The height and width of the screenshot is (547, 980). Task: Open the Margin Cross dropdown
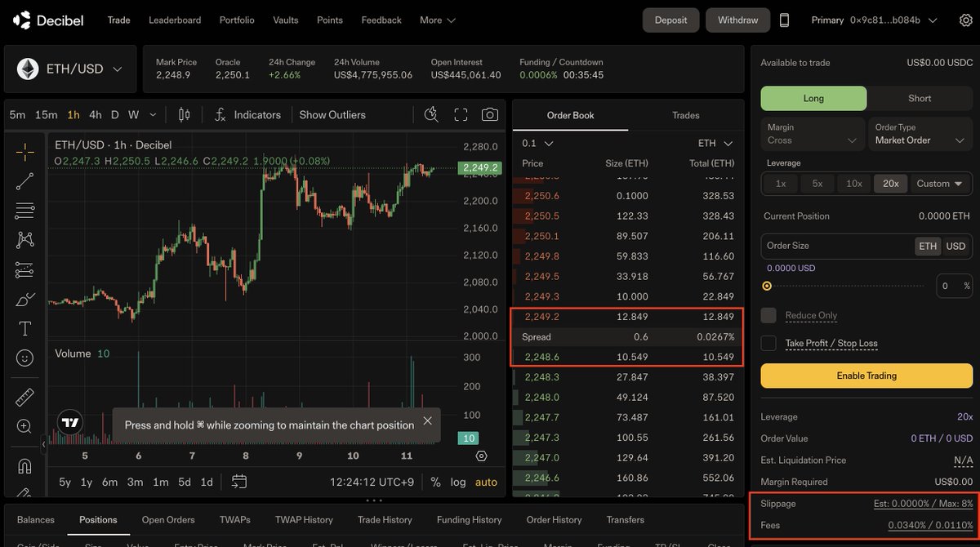[813, 134]
